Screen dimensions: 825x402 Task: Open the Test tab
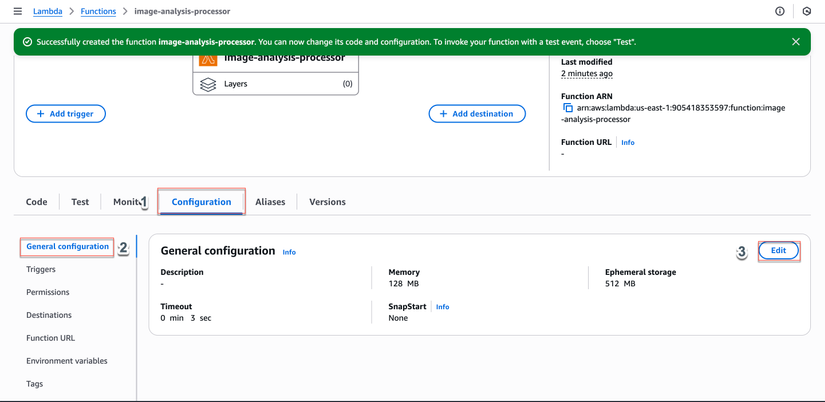click(x=80, y=202)
